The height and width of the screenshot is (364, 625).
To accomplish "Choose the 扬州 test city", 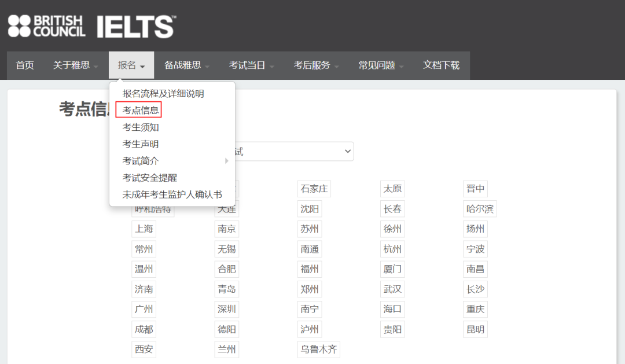I will [x=475, y=229].
